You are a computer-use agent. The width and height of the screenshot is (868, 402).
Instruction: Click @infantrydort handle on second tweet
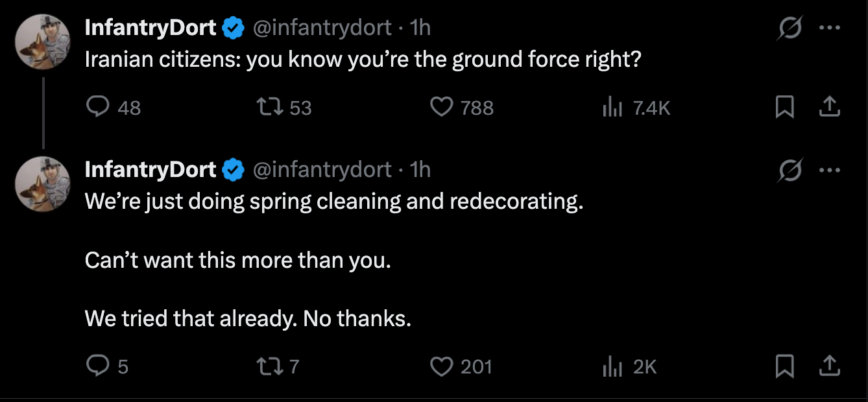[321, 170]
